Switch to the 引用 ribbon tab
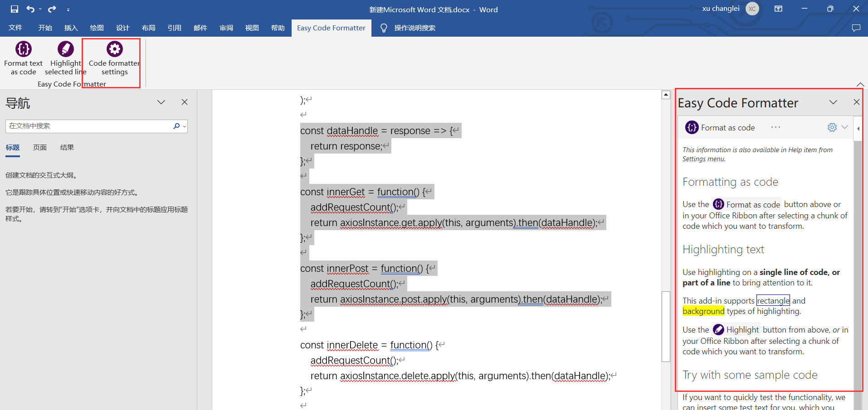 point(175,28)
